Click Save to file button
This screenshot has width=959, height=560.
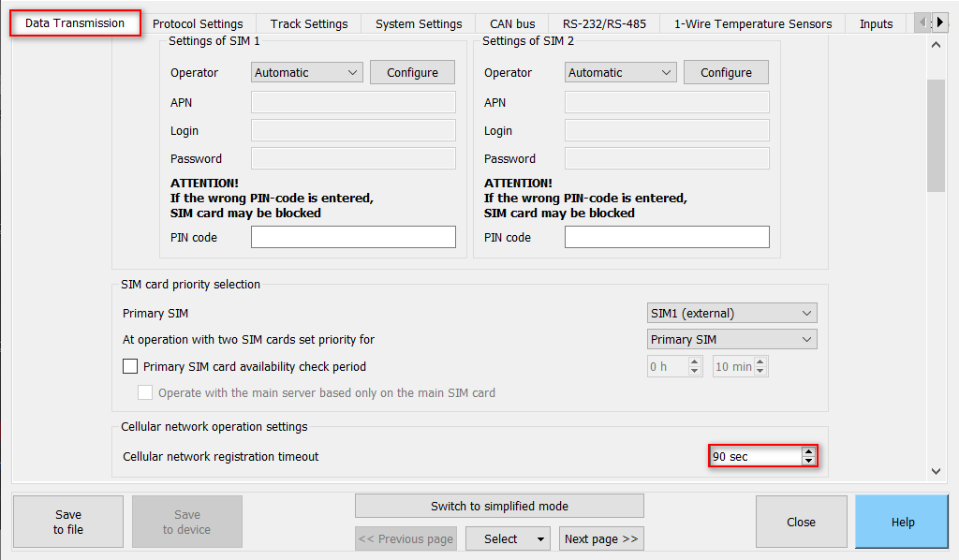(68, 522)
